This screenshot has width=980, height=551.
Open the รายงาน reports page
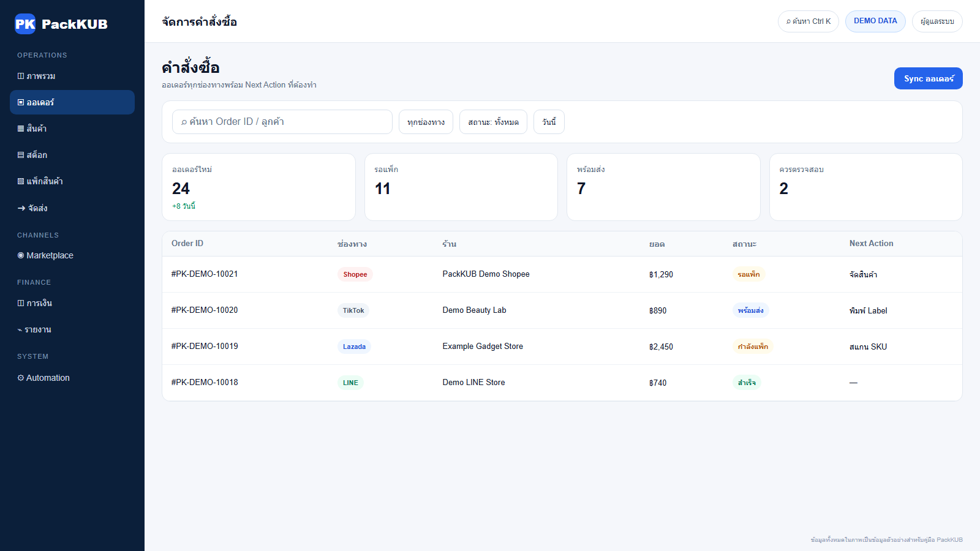point(72,329)
